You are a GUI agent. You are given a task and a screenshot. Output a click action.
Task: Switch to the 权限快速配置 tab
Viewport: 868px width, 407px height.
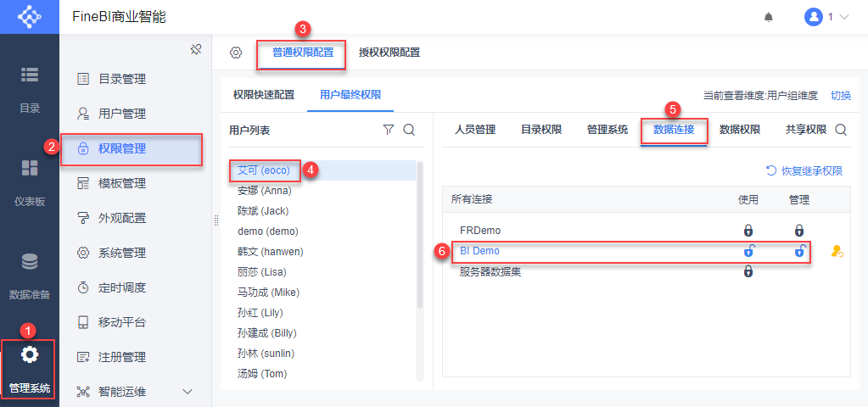[x=264, y=94]
